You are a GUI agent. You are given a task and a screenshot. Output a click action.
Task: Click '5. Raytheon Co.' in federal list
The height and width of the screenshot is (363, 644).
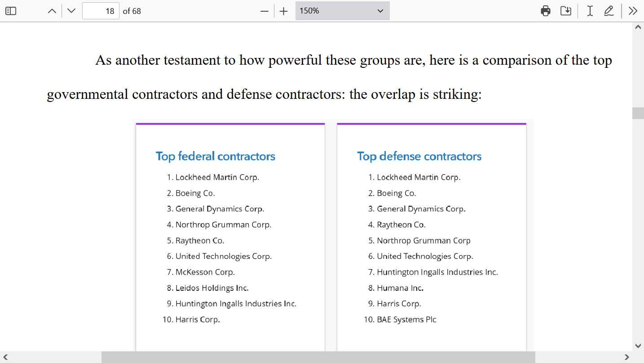coord(195,241)
